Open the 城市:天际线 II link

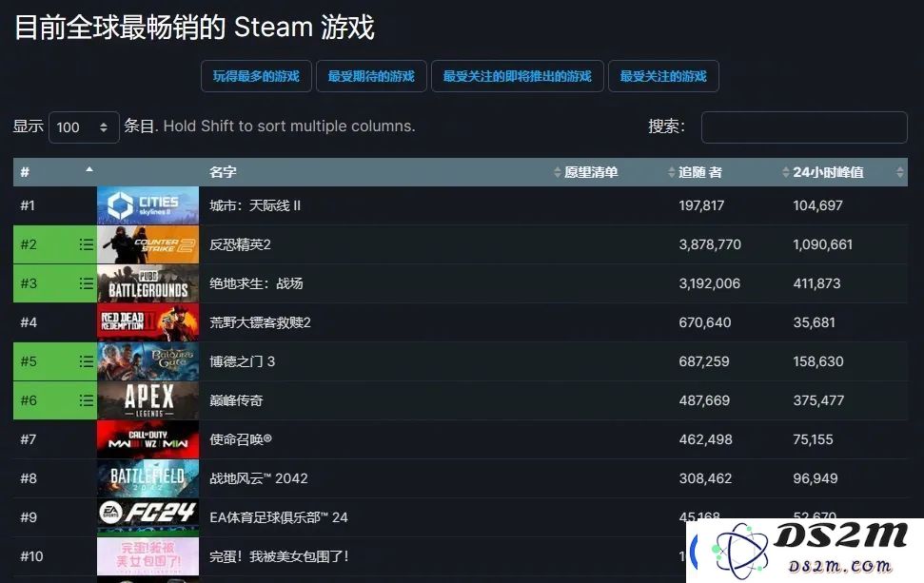click(255, 205)
